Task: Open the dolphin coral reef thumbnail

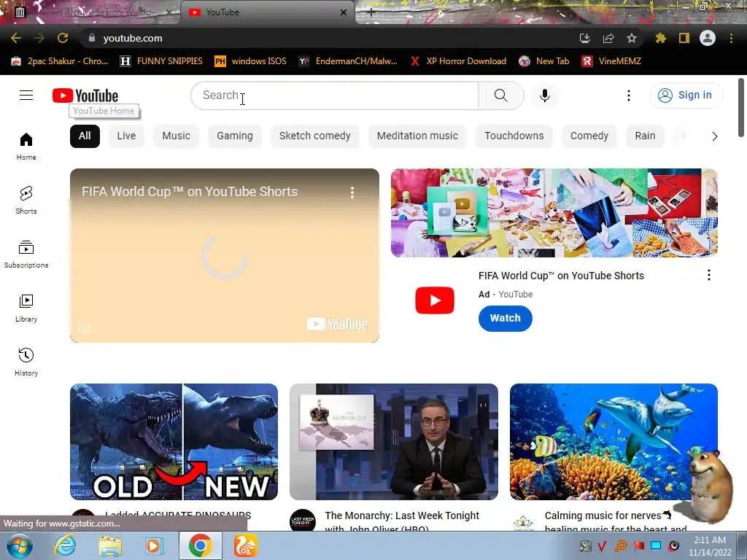Action: [x=614, y=442]
